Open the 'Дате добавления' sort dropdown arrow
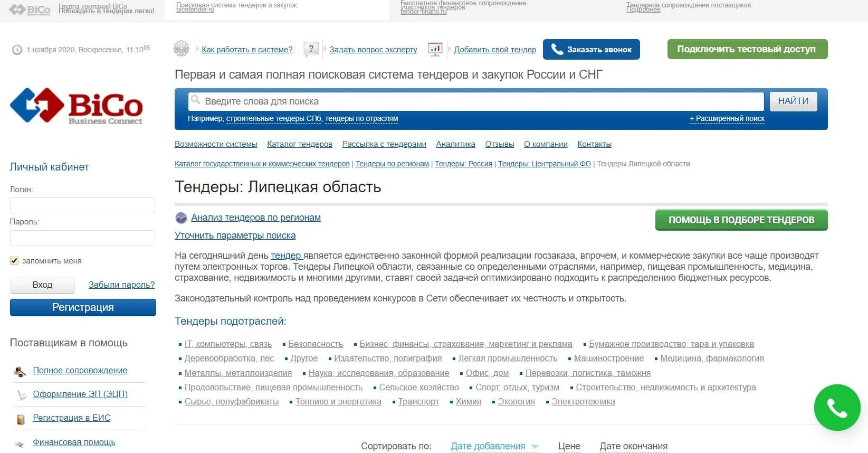 pos(535,447)
